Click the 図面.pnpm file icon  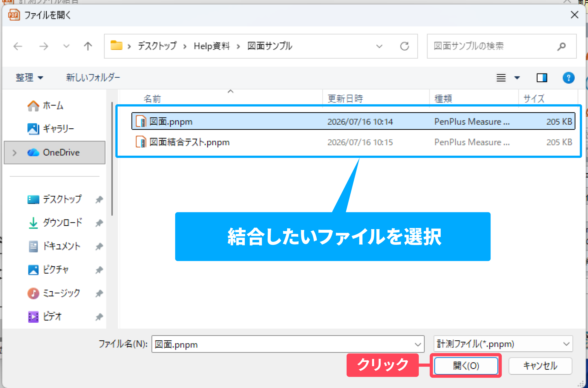pyautogui.click(x=141, y=121)
